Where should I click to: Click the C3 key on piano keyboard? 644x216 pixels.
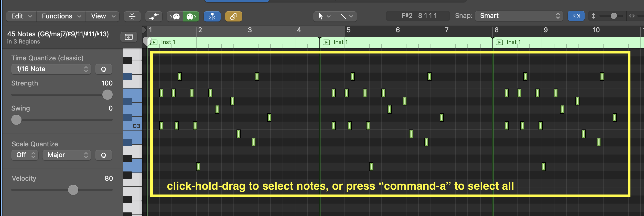[133, 126]
